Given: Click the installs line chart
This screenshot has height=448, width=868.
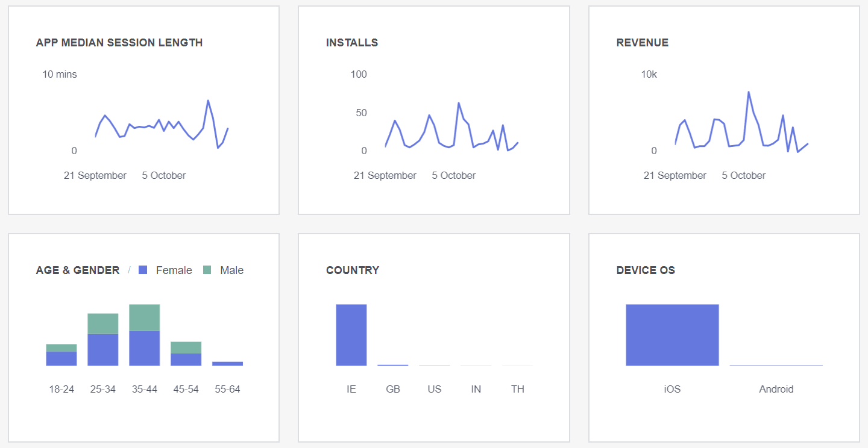Looking at the screenshot, I should [451, 126].
